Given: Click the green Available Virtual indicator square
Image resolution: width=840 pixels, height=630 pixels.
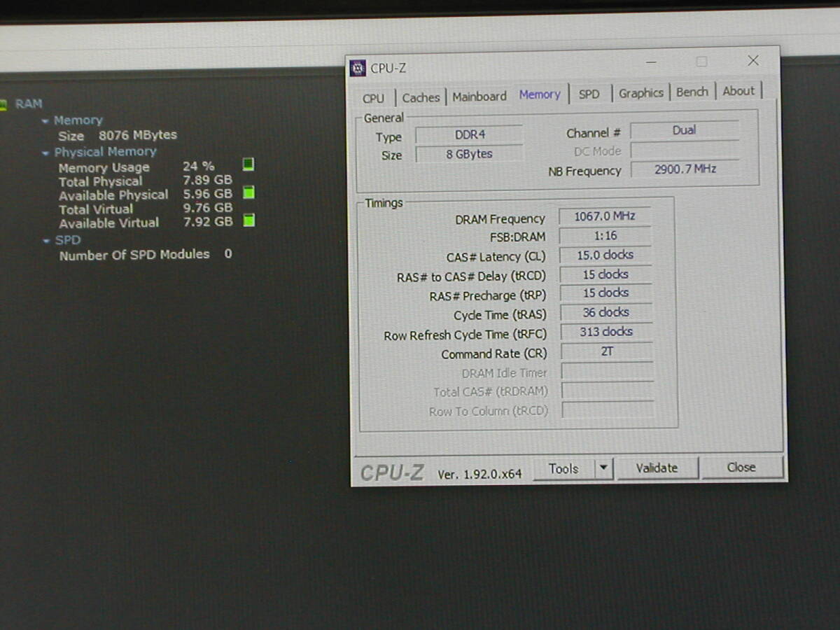Looking at the screenshot, I should click(248, 220).
